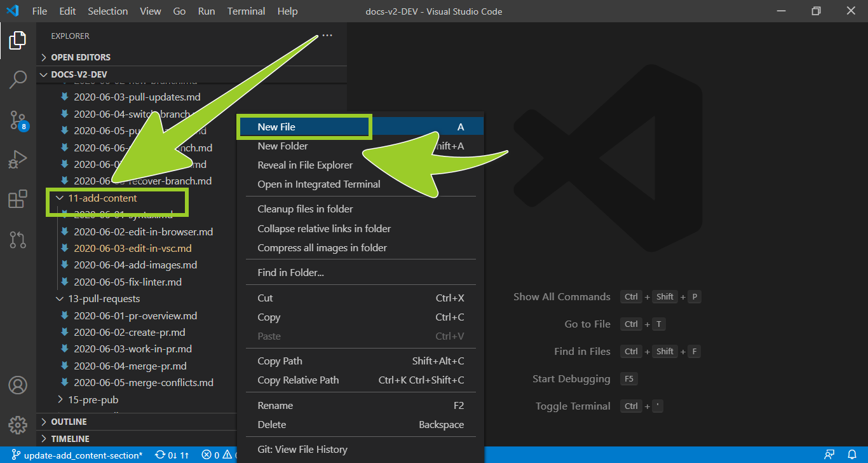Choose Rename from context menu
Screen dimensions: 868x463
[360, 406]
